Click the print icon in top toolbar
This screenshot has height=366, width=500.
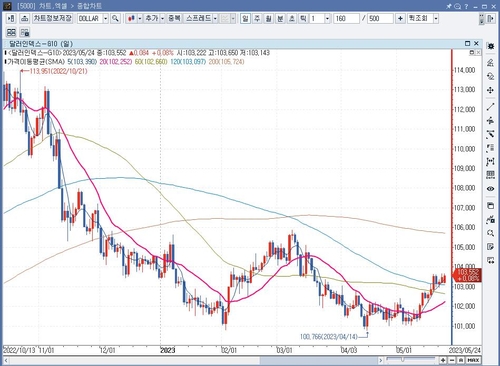point(24,18)
